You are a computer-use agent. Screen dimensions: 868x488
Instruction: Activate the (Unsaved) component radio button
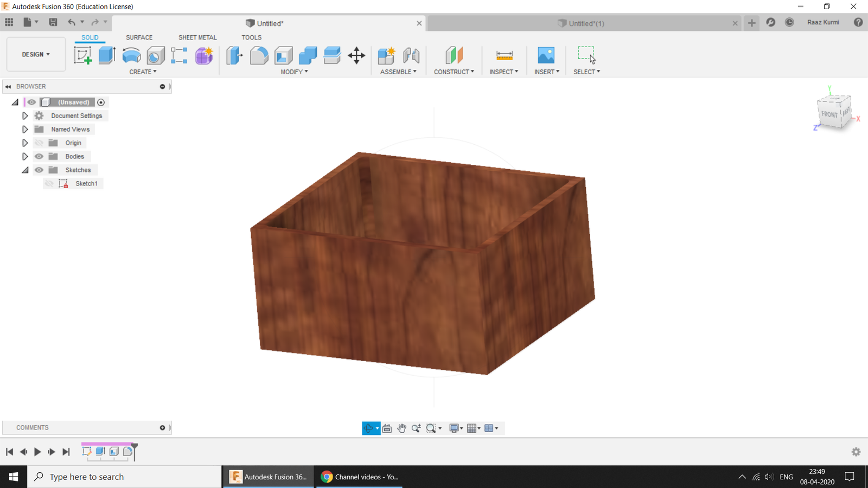pyautogui.click(x=101, y=102)
